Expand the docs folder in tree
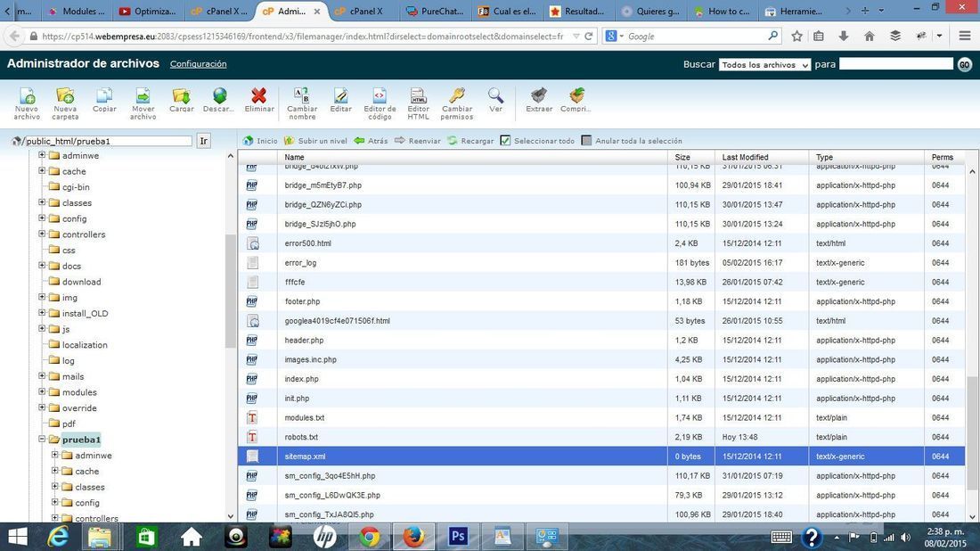This screenshot has height=551, width=980. (42, 265)
